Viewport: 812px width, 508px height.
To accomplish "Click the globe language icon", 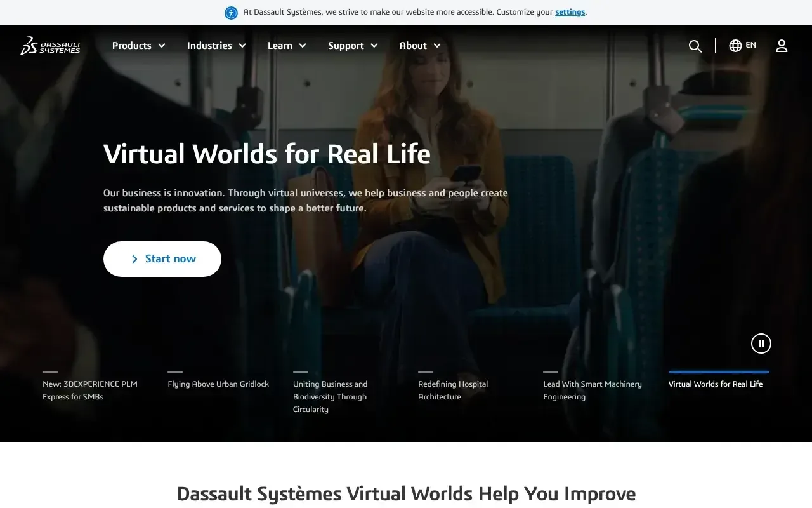I will coord(734,45).
